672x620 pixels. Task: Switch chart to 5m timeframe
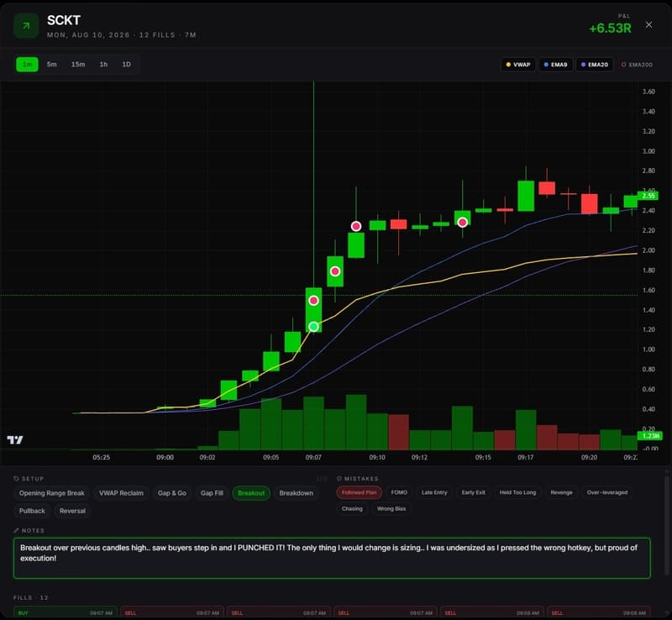pyautogui.click(x=51, y=65)
